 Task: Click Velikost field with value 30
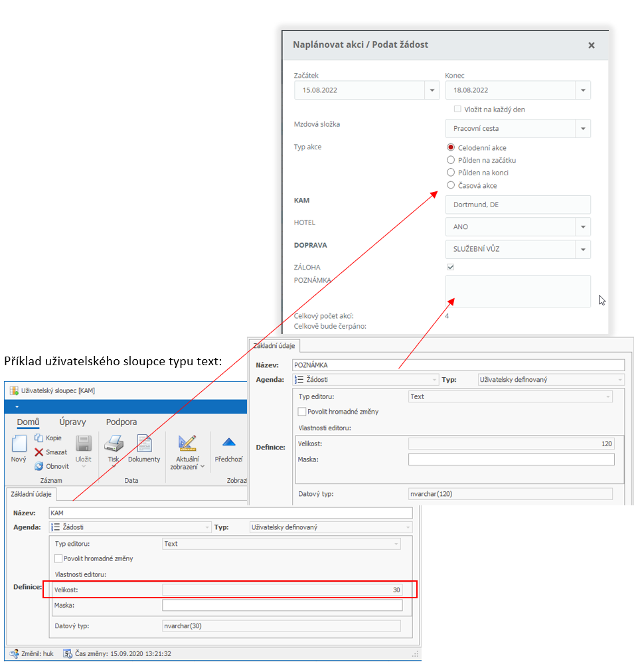(282, 590)
